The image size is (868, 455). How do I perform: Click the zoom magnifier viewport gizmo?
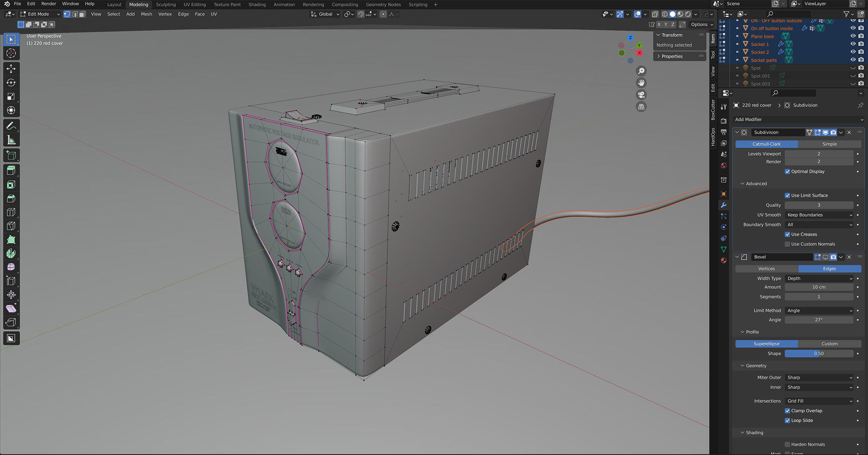[x=641, y=71]
